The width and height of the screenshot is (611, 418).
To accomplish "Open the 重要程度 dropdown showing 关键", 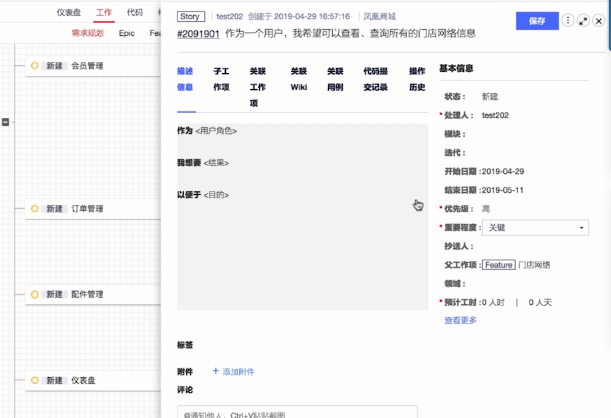I will (x=535, y=228).
